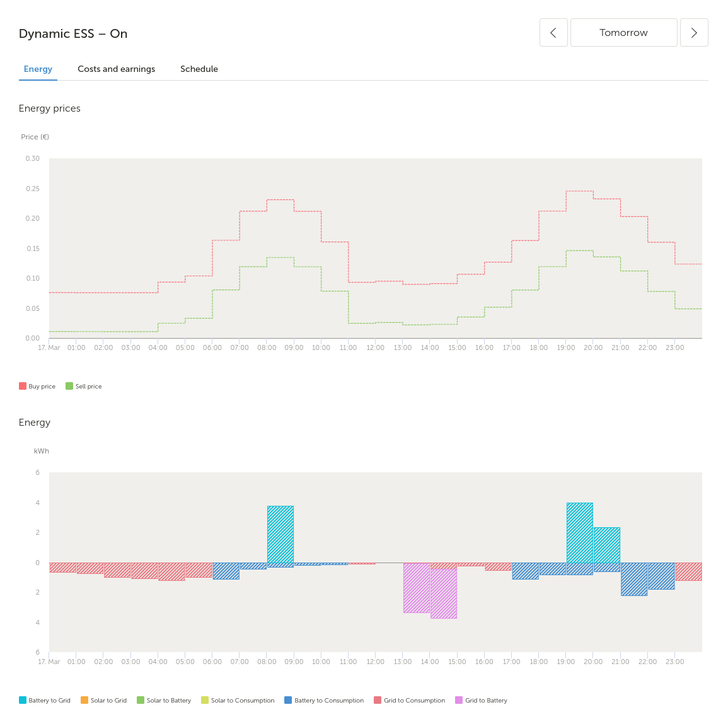Toggle Battery to Consumption legend entry
Viewport: 728px width, 724px height.
pyautogui.click(x=324, y=700)
